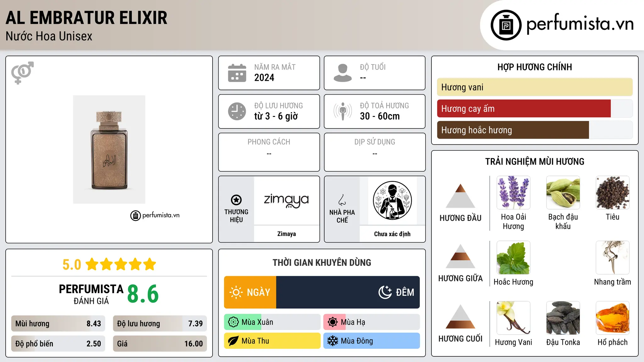Click the perfumista.vn bottle logo in header
The height and width of the screenshot is (362, 644).
506,25
